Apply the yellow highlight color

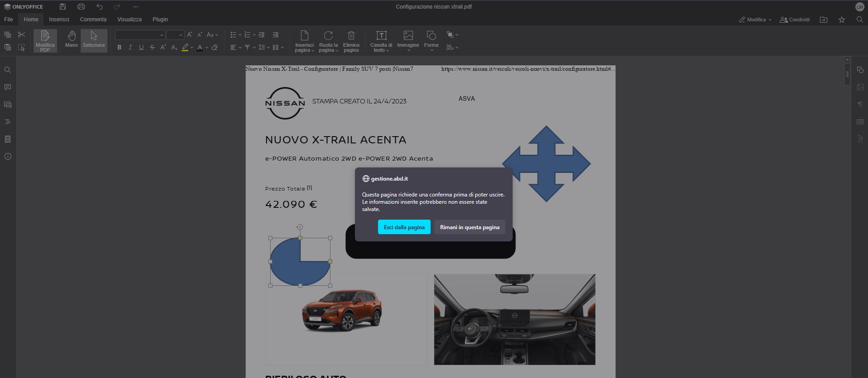click(185, 47)
